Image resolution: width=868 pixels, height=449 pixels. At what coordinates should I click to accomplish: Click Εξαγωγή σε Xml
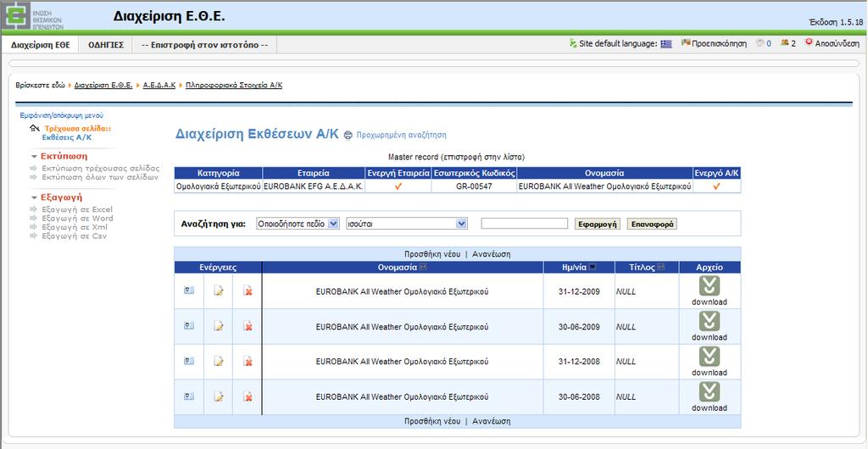pos(75,227)
